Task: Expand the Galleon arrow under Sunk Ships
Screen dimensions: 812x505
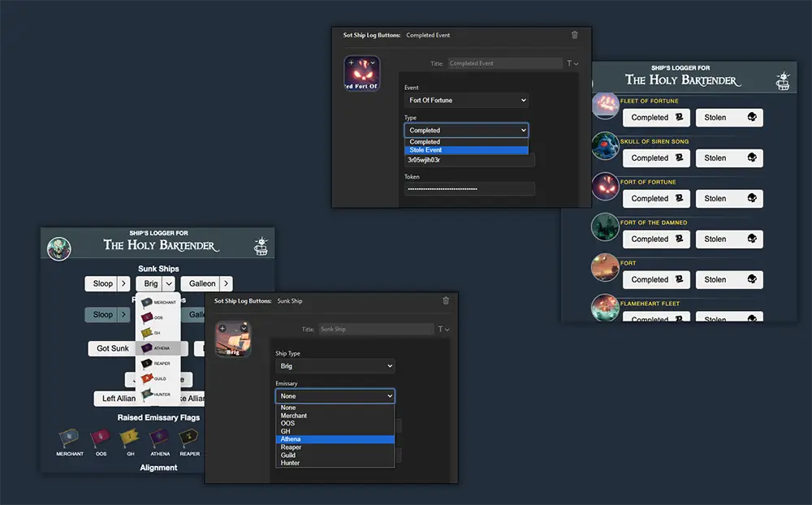Action: tap(226, 283)
